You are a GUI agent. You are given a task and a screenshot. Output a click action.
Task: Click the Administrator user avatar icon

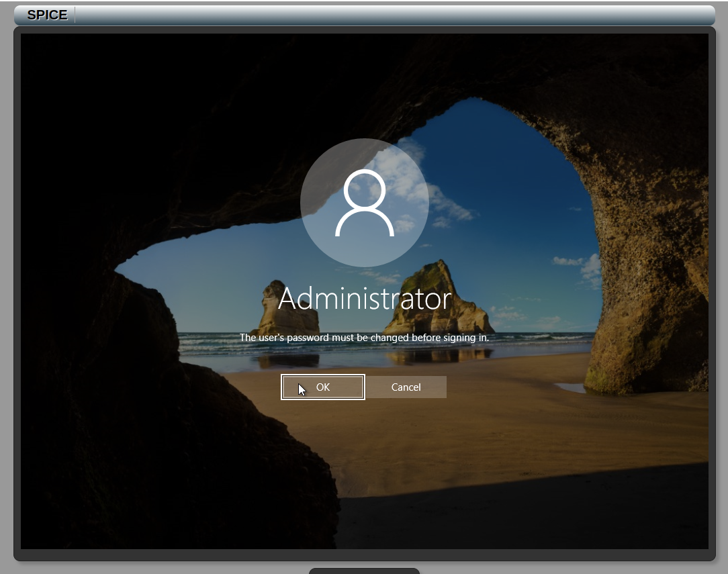click(364, 203)
